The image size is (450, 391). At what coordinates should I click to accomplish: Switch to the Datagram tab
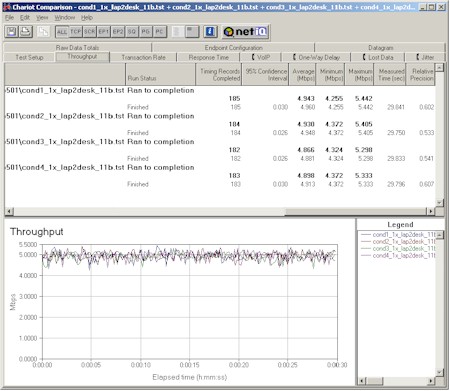click(380, 48)
